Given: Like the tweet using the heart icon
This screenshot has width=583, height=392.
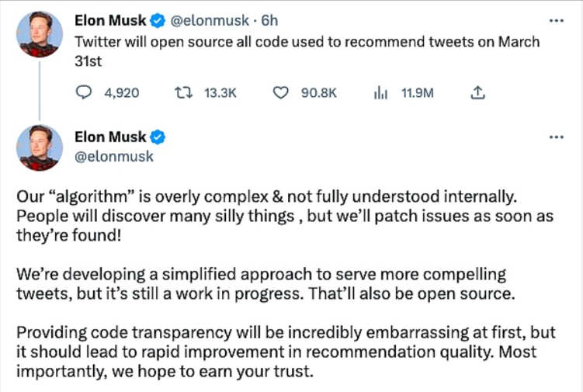Looking at the screenshot, I should 281,93.
